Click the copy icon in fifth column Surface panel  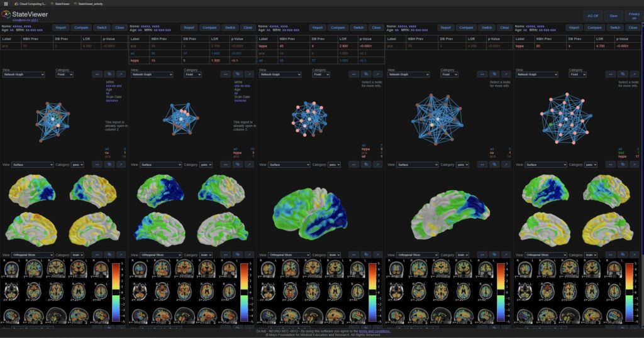[x=622, y=165]
